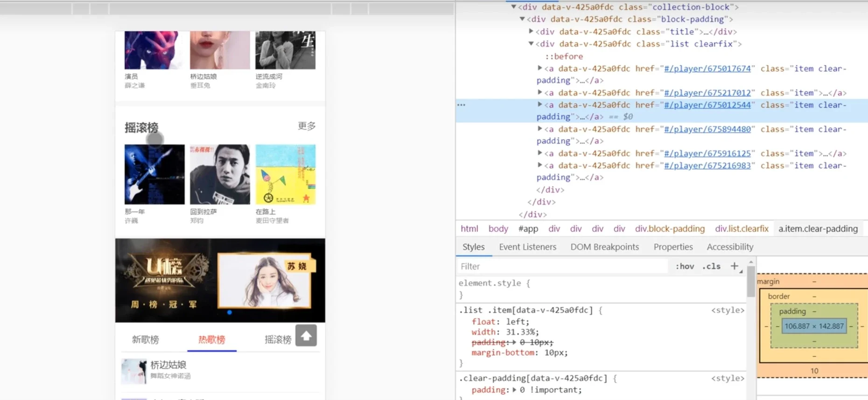This screenshot has height=400, width=868.
Task: Select the 摇滚榜 chart tab
Action: click(278, 339)
